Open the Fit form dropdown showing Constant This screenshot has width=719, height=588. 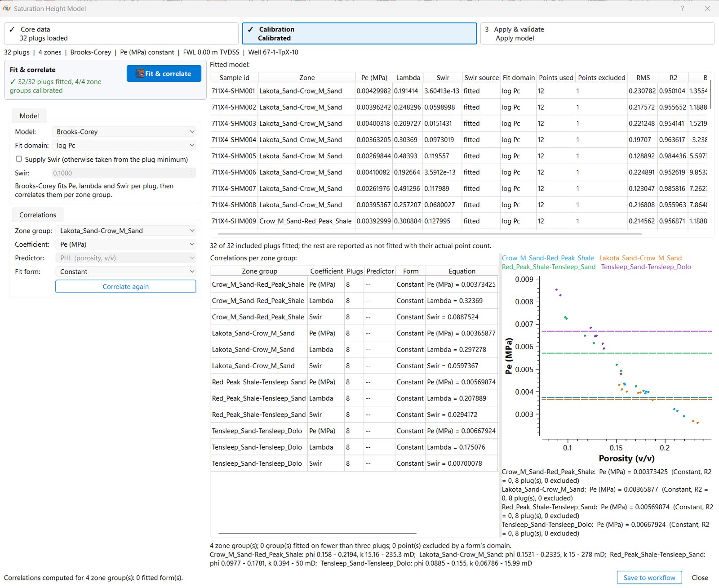click(126, 272)
